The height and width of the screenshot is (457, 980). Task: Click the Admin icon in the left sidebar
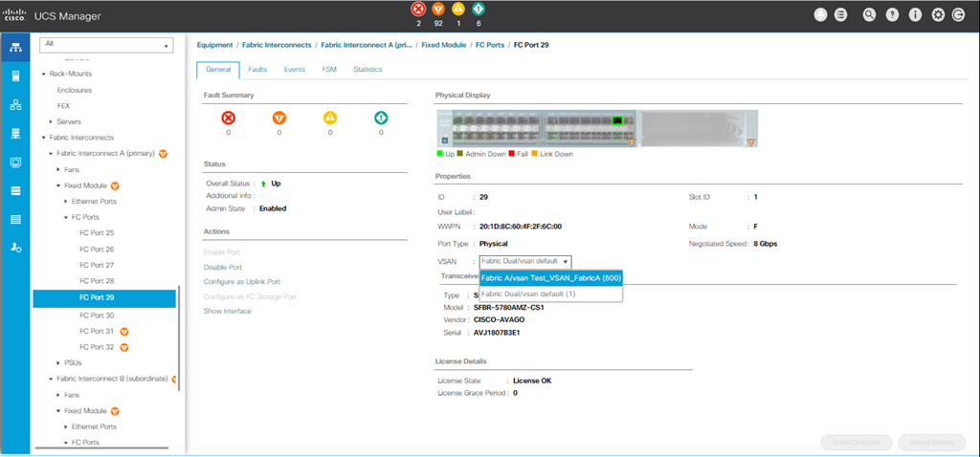pyautogui.click(x=15, y=248)
